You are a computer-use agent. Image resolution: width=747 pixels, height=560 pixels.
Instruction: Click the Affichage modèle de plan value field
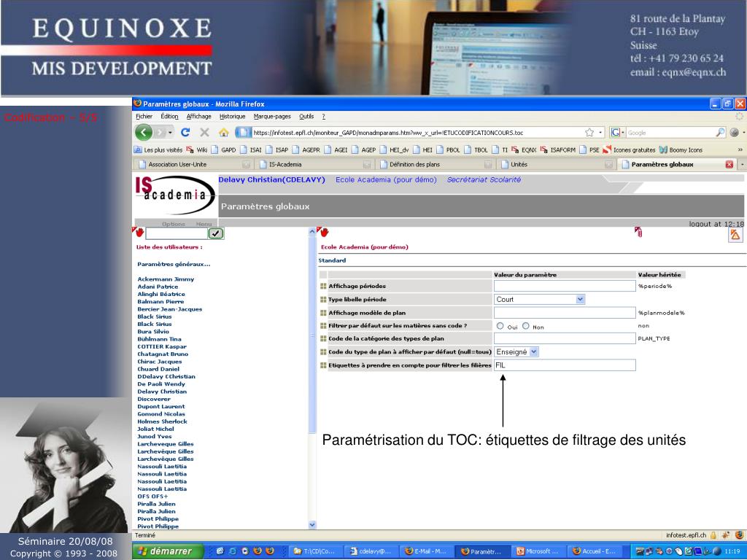[565, 313]
